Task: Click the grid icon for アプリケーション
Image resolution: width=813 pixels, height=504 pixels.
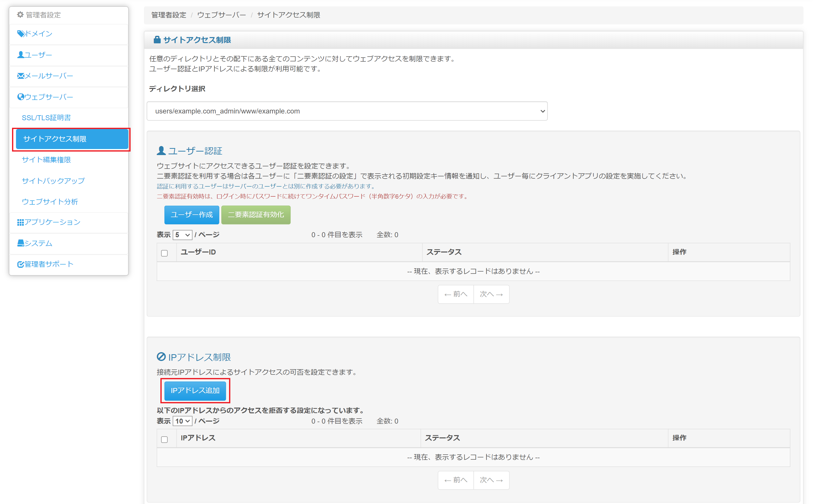Action: pyautogui.click(x=21, y=222)
